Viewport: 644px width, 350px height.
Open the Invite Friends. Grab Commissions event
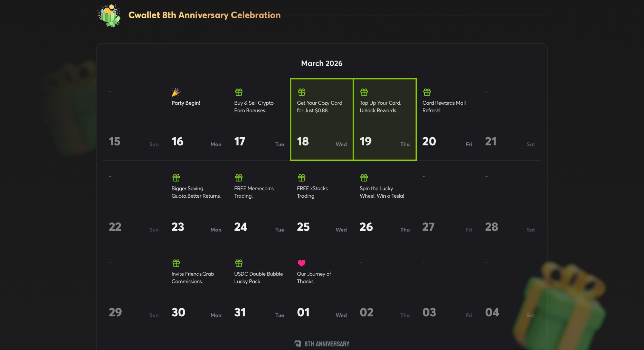click(x=192, y=277)
